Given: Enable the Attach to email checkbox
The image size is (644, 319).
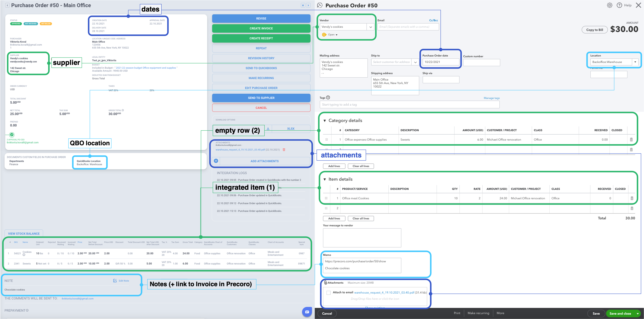Looking at the screenshot, I should [328, 292].
